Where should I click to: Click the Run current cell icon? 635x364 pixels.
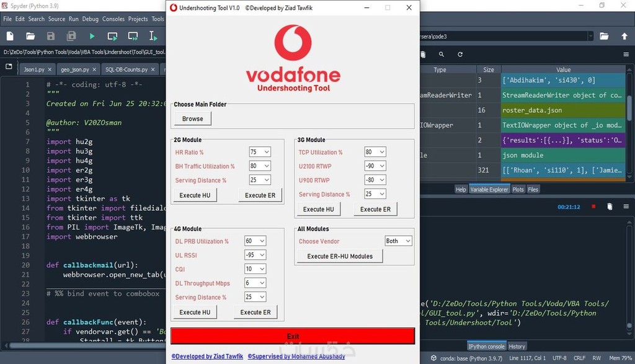(x=112, y=37)
